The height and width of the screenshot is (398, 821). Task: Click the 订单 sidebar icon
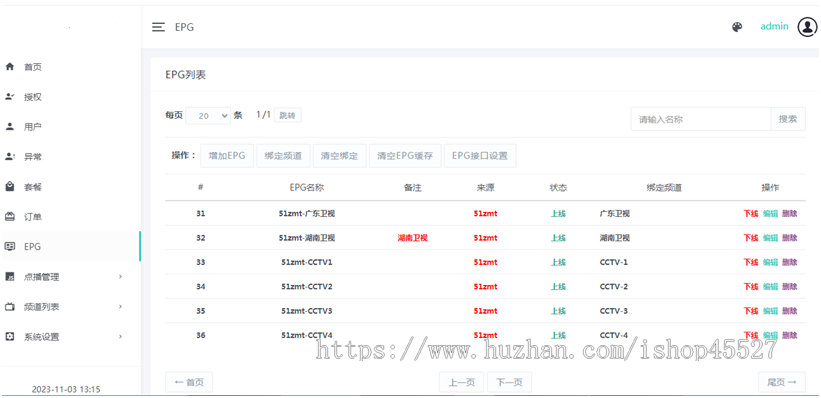click(9, 216)
